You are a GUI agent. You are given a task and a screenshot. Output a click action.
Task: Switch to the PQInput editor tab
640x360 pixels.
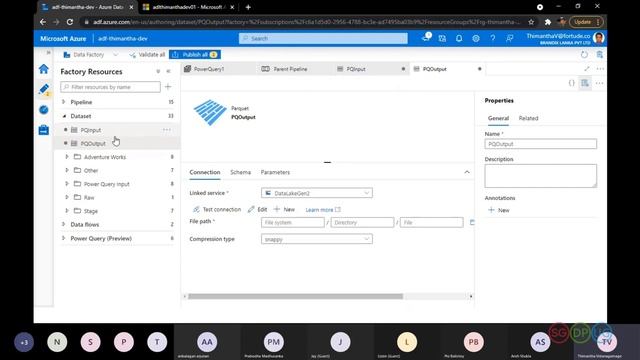coord(371,69)
